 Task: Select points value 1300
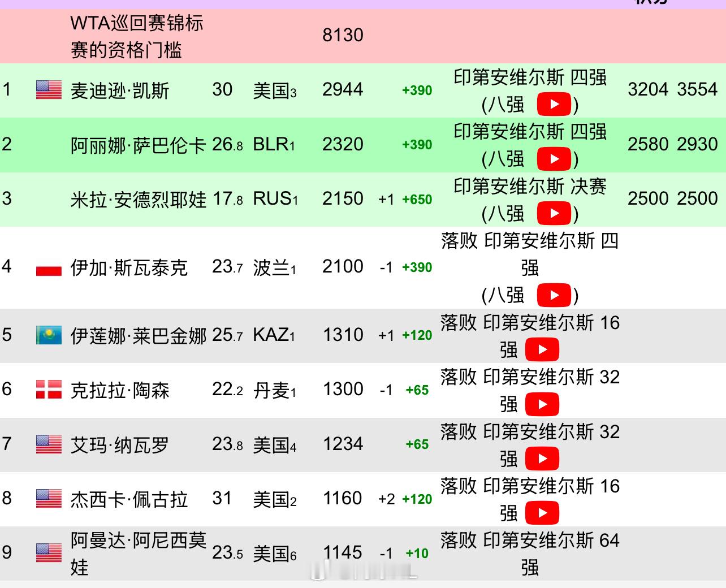[x=343, y=389]
